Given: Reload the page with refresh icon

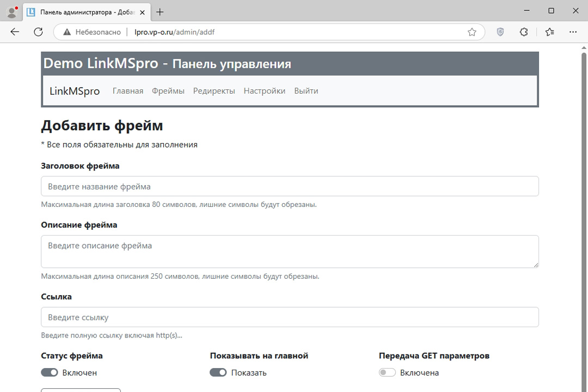Looking at the screenshot, I should coord(38,32).
